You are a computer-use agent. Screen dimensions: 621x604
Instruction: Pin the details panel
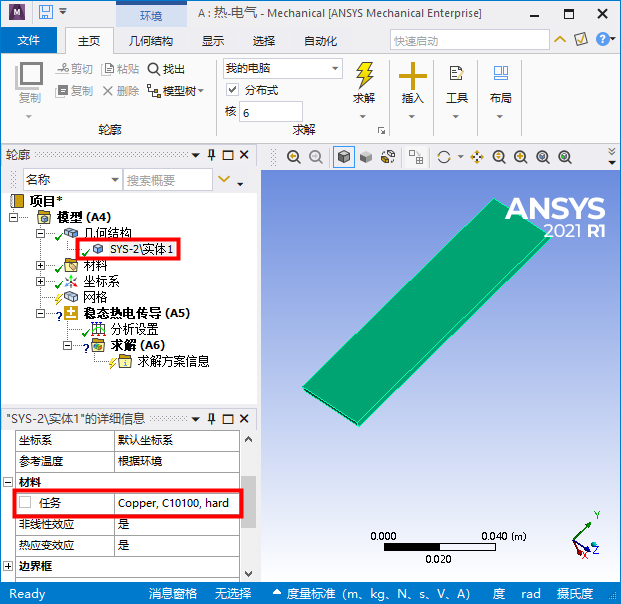211,419
